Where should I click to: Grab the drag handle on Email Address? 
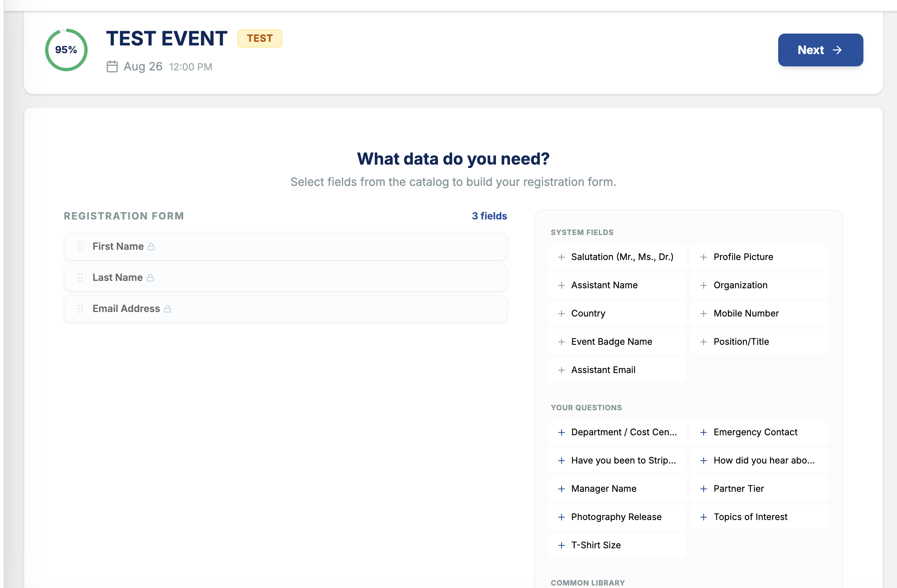point(80,309)
